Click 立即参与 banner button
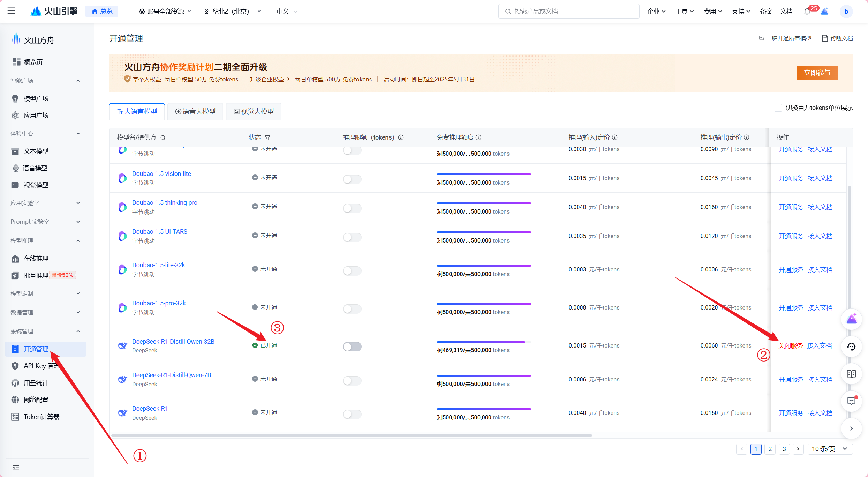 [817, 73]
